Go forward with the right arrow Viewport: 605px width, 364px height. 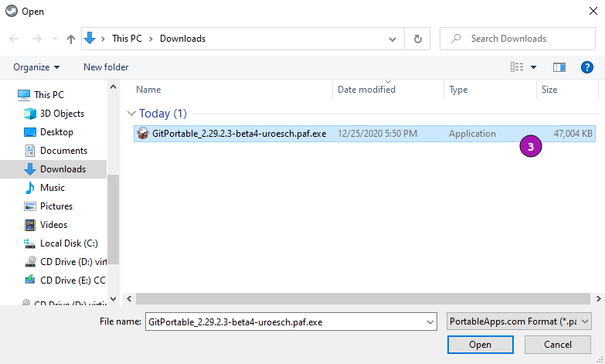(36, 39)
